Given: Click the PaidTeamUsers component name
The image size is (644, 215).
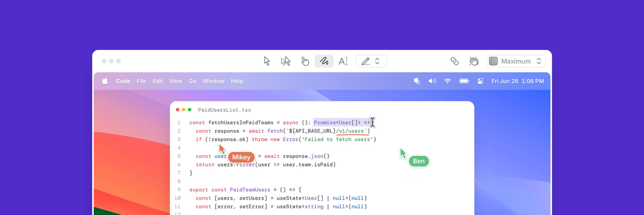Looking at the screenshot, I should click(250, 190).
